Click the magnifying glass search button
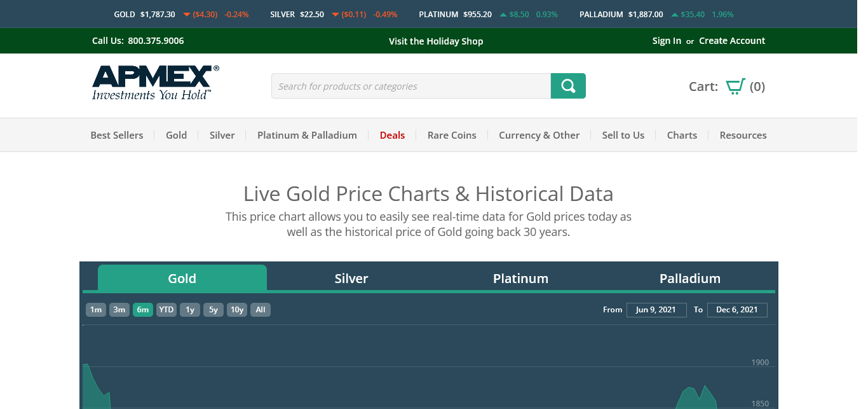Screen dimensions: 868x409 click(x=568, y=86)
